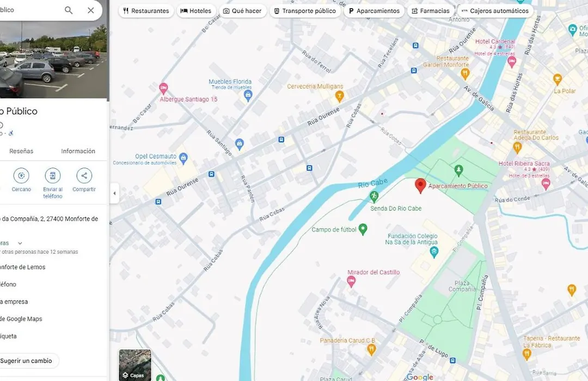588x381 pixels.
Task: Click the Muebles Florida shop marker
Action: tap(248, 96)
